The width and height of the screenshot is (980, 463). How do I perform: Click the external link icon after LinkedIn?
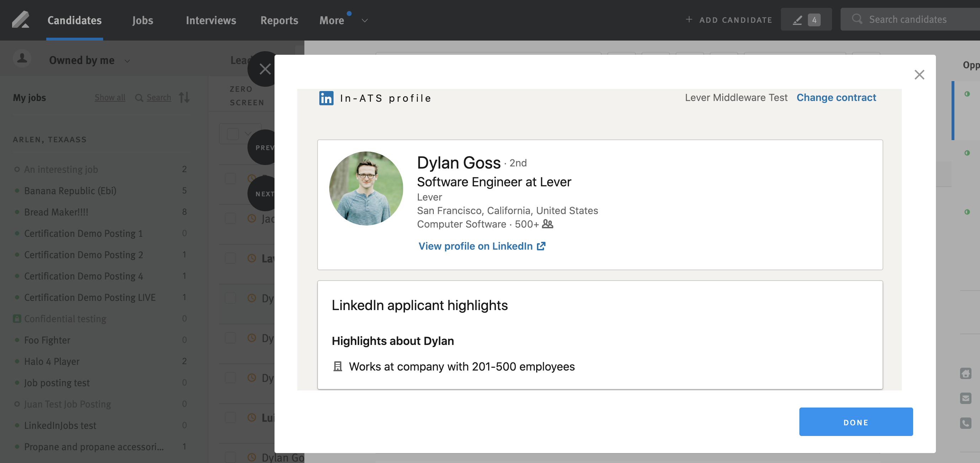tap(541, 246)
